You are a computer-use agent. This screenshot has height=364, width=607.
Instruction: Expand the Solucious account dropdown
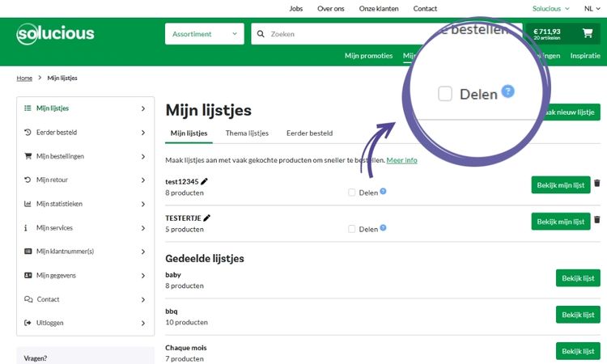551,9
